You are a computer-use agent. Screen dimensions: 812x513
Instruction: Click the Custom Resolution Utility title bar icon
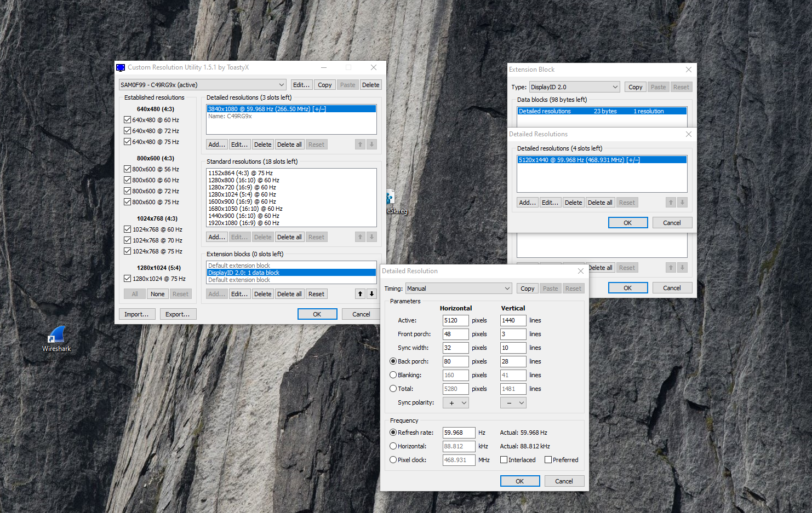point(121,67)
